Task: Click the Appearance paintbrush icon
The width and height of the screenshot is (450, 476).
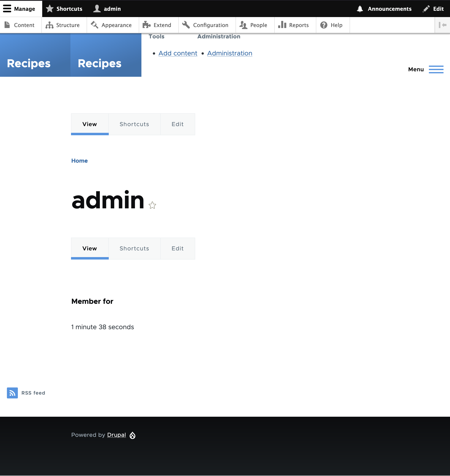Action: coord(94,25)
